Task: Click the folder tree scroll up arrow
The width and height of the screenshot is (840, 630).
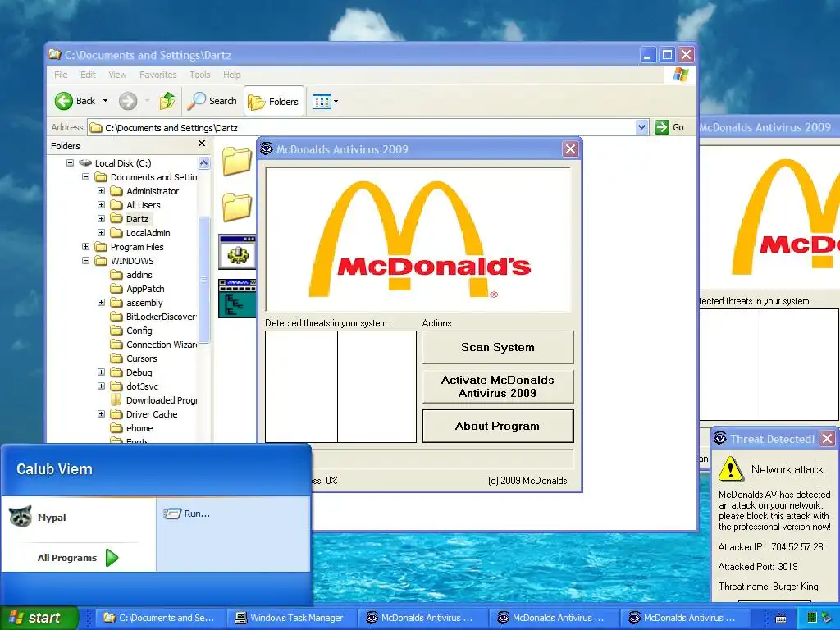Action: click(x=204, y=162)
